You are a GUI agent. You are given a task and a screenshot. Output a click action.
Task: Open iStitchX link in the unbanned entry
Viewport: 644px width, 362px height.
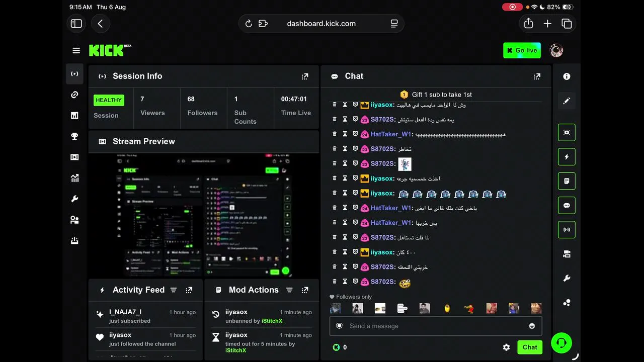272,321
